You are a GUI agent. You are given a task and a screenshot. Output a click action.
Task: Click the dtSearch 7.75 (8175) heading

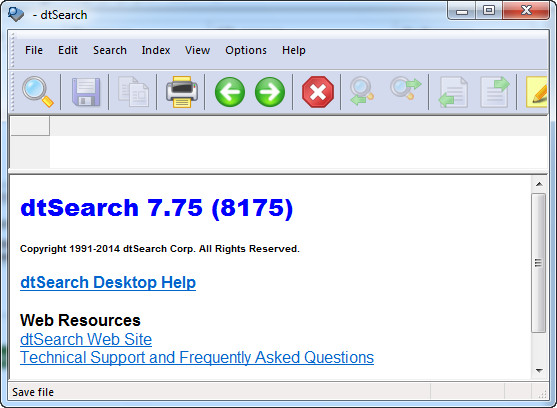point(157,207)
